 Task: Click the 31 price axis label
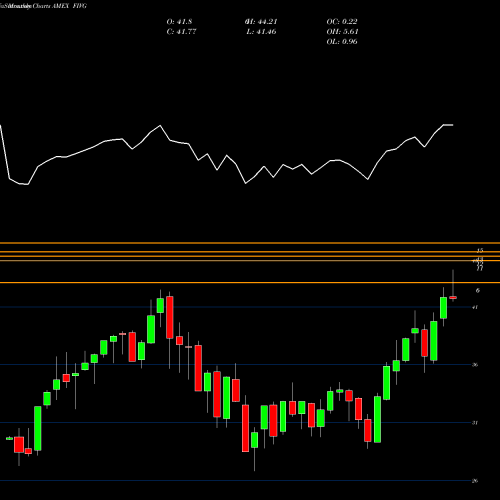click(x=475, y=423)
